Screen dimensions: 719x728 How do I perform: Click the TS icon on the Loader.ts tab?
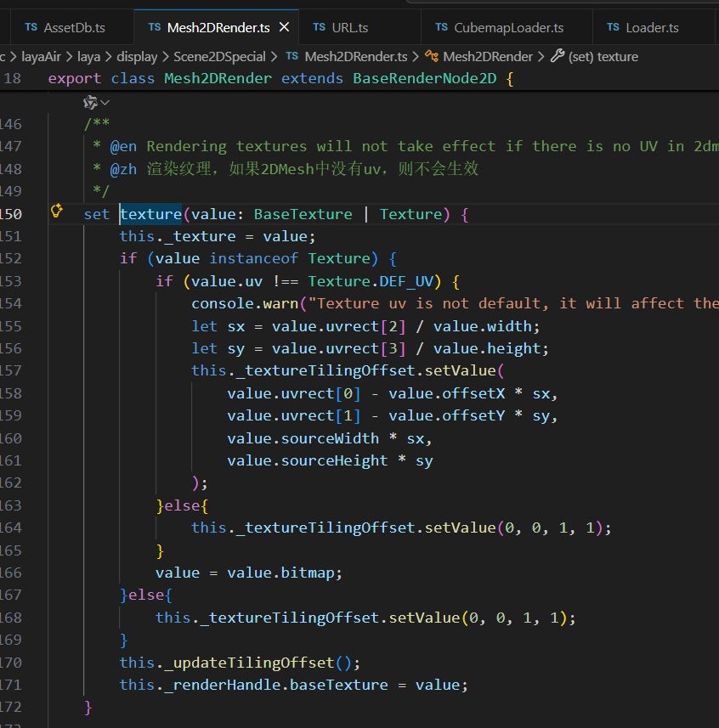[613, 27]
